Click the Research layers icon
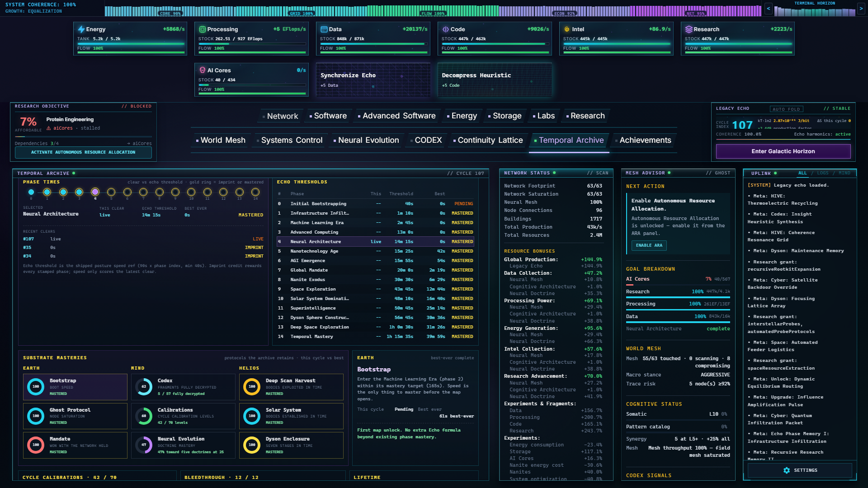Screen dimensions: 868x488 pyautogui.click(x=689, y=29)
